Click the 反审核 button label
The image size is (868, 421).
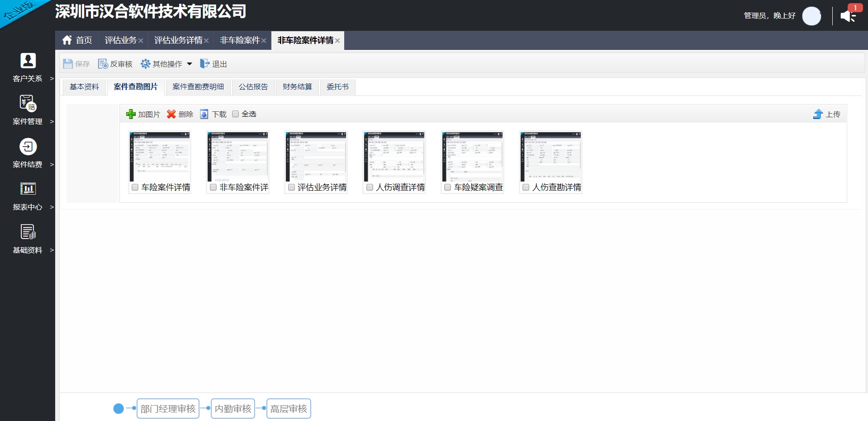point(121,64)
